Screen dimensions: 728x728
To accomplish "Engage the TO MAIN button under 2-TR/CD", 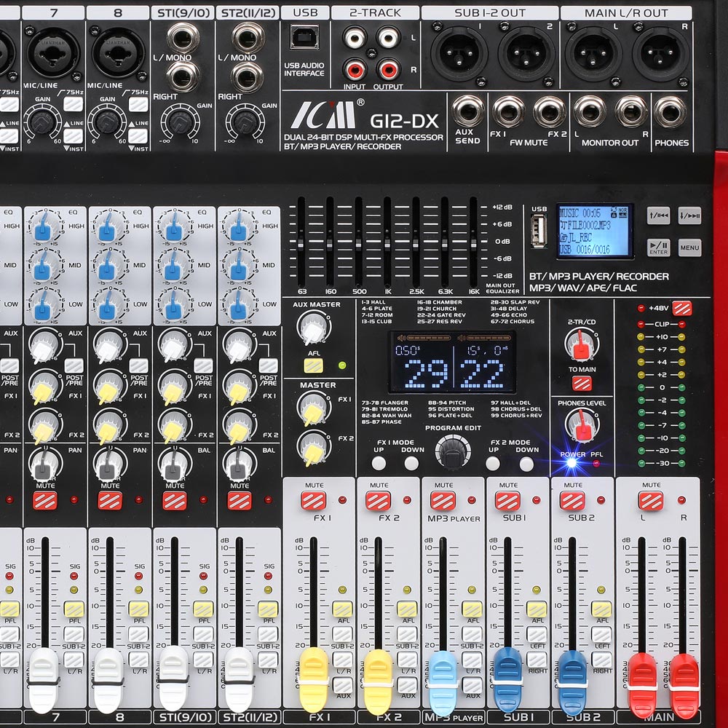I will [x=582, y=383].
